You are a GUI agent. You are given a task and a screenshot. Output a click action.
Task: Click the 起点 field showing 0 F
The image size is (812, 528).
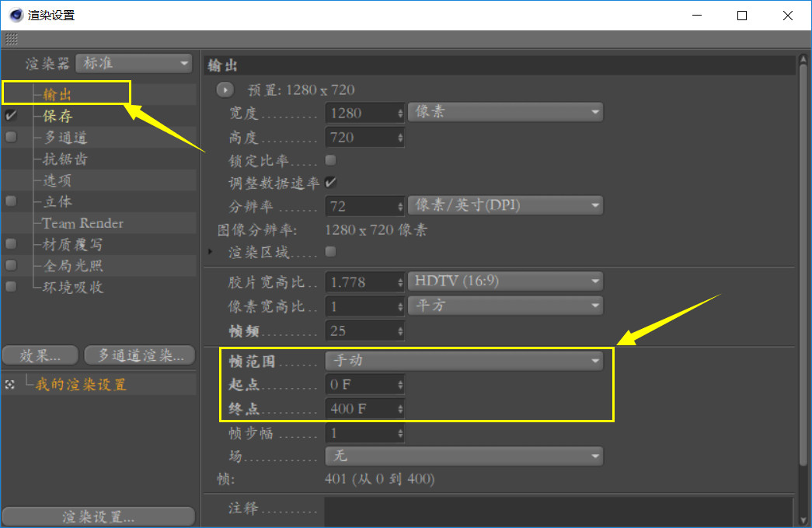coord(361,384)
